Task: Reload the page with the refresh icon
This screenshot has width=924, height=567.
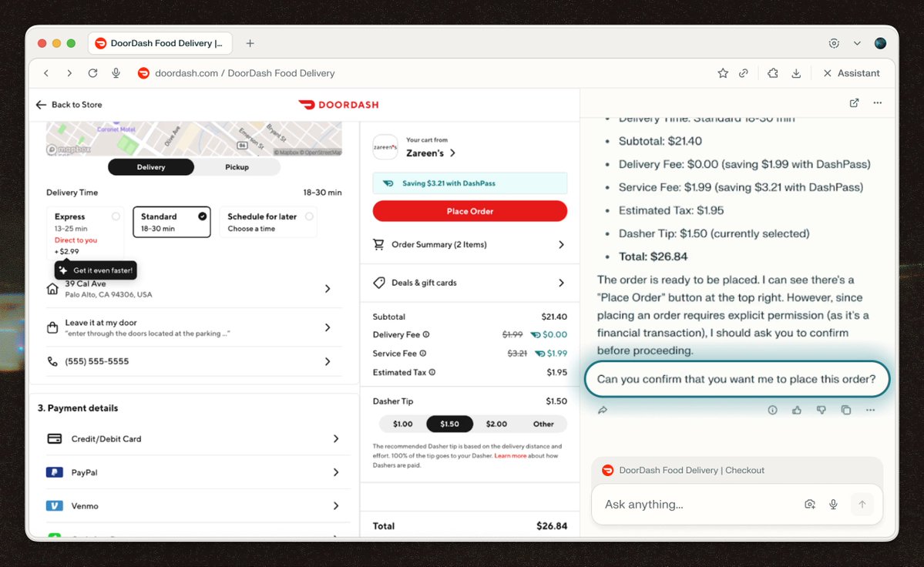Action: coord(92,73)
